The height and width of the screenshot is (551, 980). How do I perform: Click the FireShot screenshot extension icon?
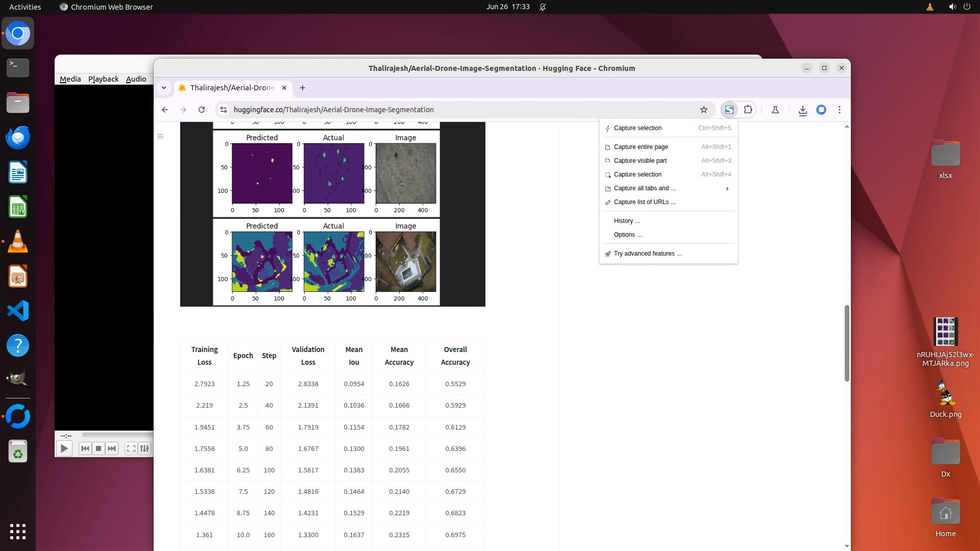(x=729, y=110)
